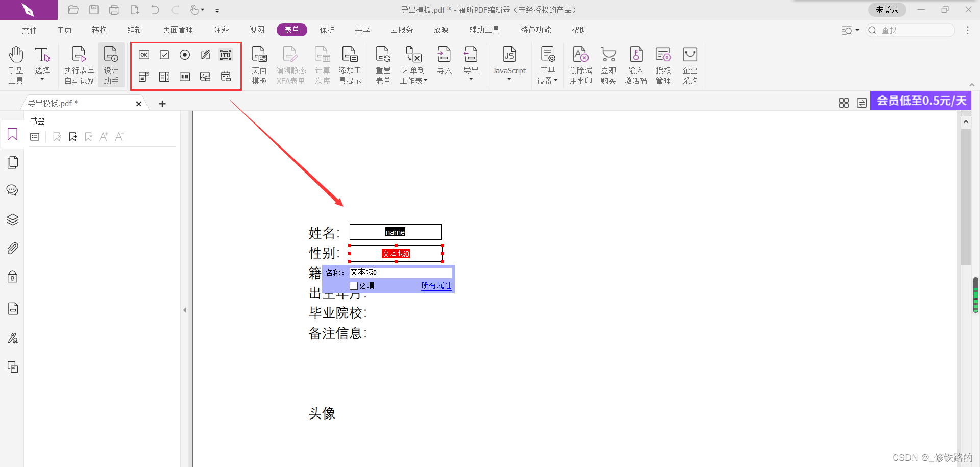Select the barcode field tool
Screen dimensions: 980x467
184,77
